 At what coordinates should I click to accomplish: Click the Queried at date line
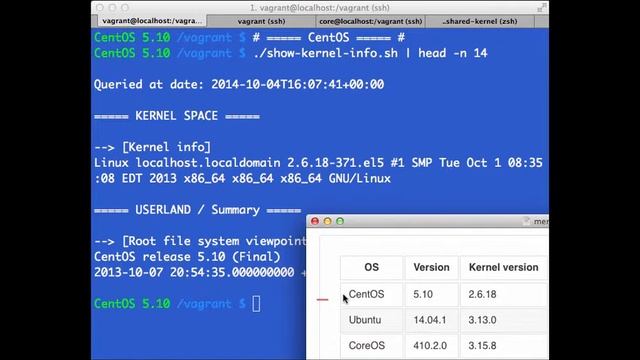(x=239, y=84)
